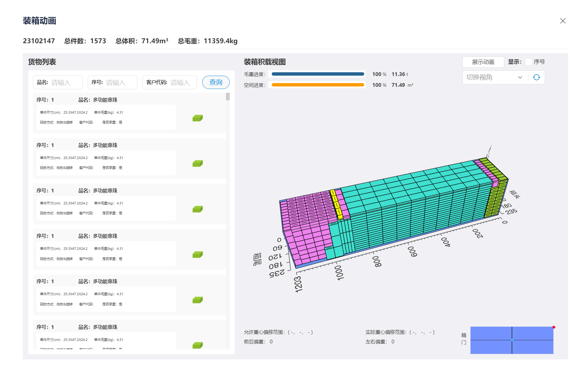Image resolution: width=588 pixels, height=365 pixels.
Task: Focus the 品名 input field
Action: point(58,82)
